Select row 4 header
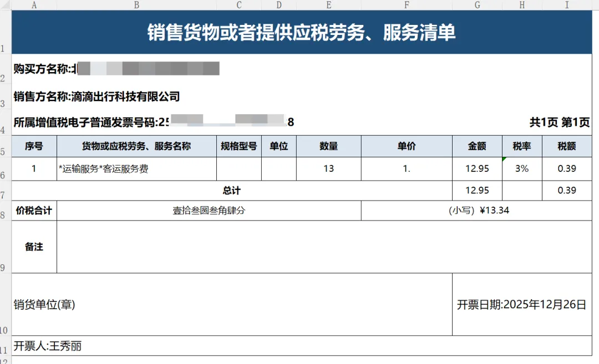Viewport: 599px width, 364px height. click(x=6, y=122)
